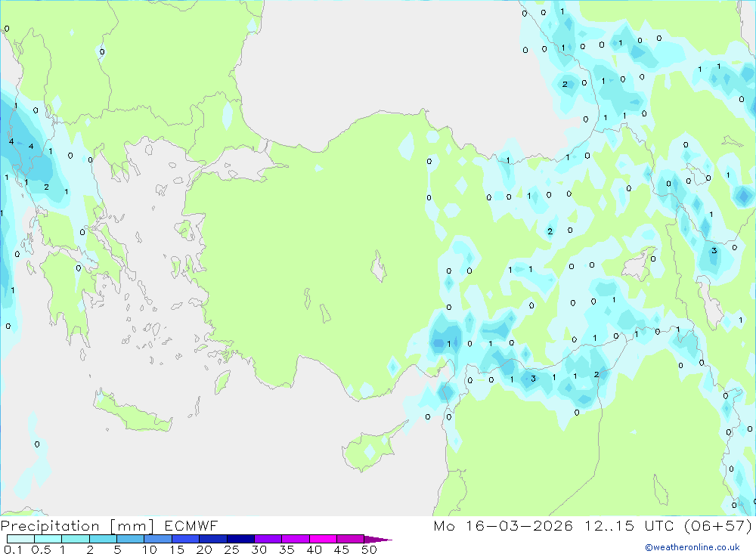Click the legend scale label '0.5'
Screen dimensions: 756x554
pos(41,549)
